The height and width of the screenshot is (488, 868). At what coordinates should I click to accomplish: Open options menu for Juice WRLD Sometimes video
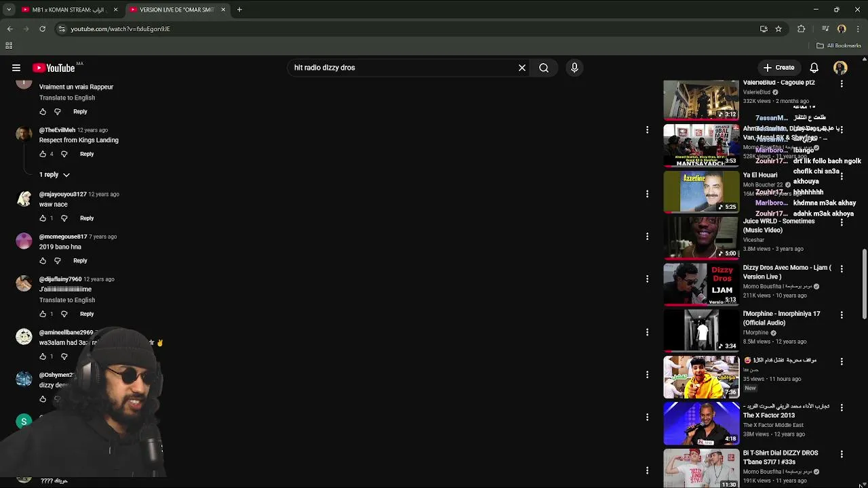[842, 222]
